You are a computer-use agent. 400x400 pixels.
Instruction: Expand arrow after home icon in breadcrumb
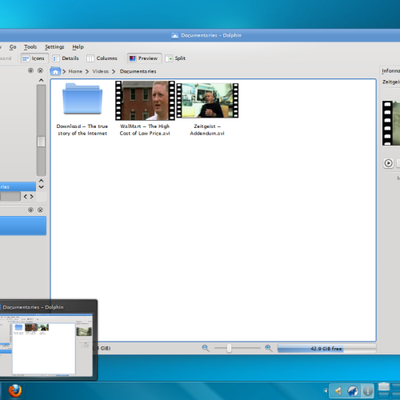click(x=64, y=71)
